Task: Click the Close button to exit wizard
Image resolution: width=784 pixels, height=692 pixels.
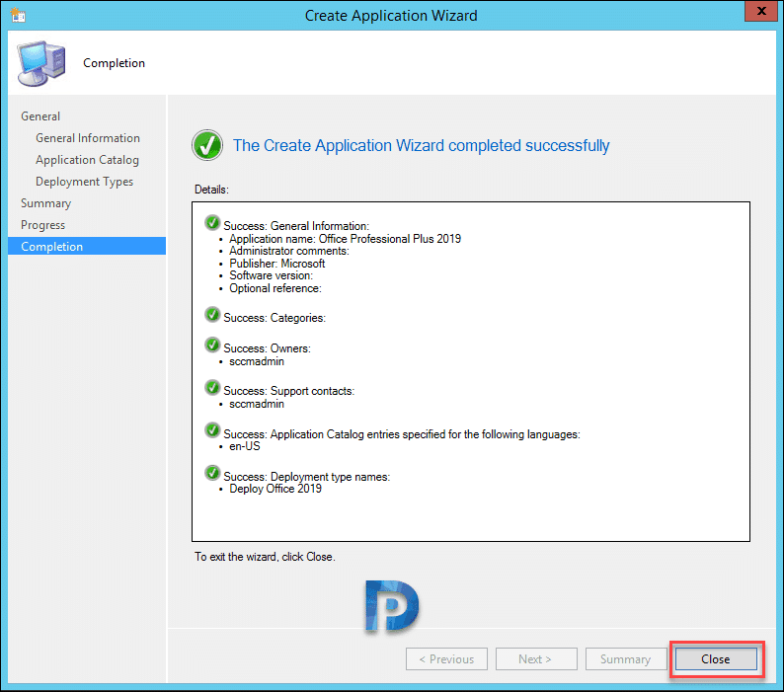Action: pos(716,659)
